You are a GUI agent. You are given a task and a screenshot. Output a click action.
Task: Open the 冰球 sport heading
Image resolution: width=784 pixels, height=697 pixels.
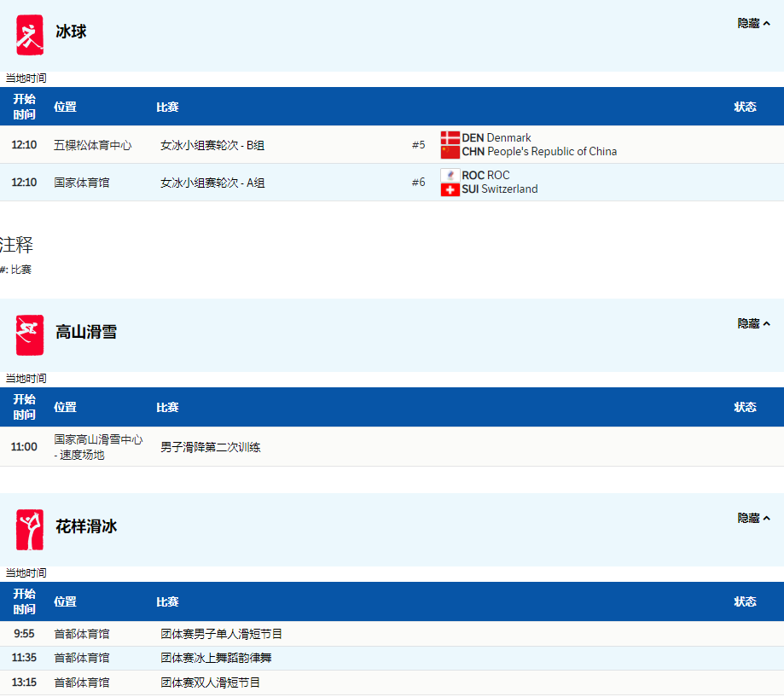coord(71,32)
